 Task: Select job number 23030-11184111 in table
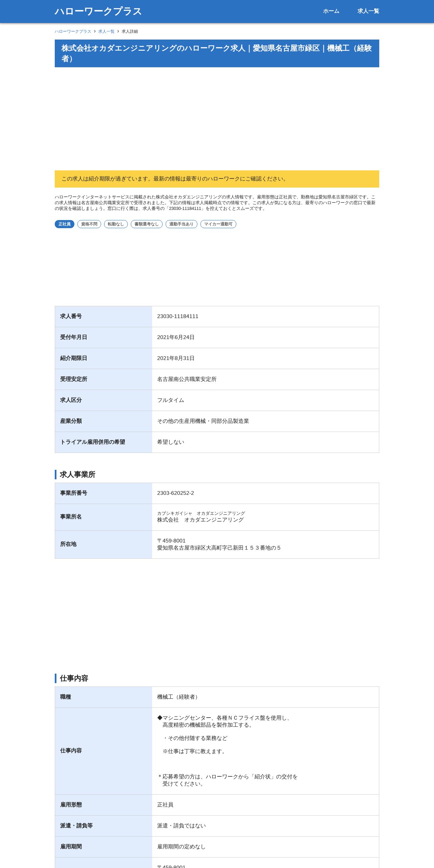(178, 316)
